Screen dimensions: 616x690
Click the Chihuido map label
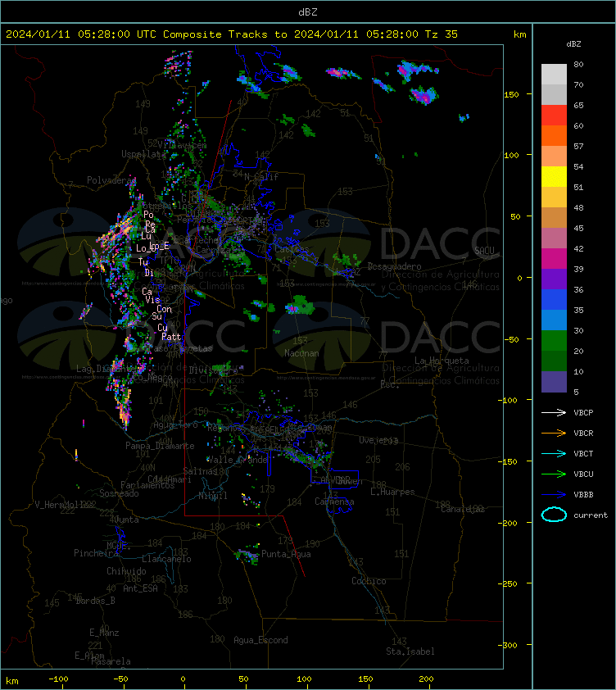tap(126, 571)
